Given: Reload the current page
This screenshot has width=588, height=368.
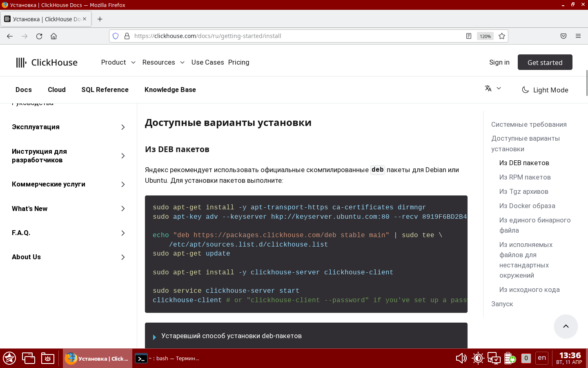Looking at the screenshot, I should click(x=39, y=36).
